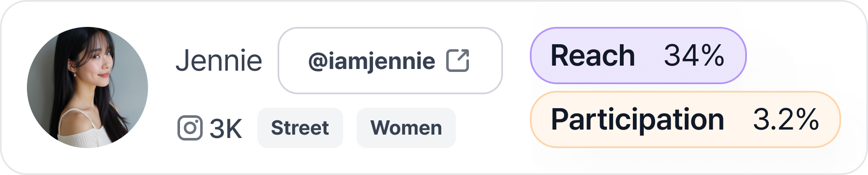This screenshot has height=175, width=868.
Task: Click the percent sign after 34
Action: (x=712, y=56)
